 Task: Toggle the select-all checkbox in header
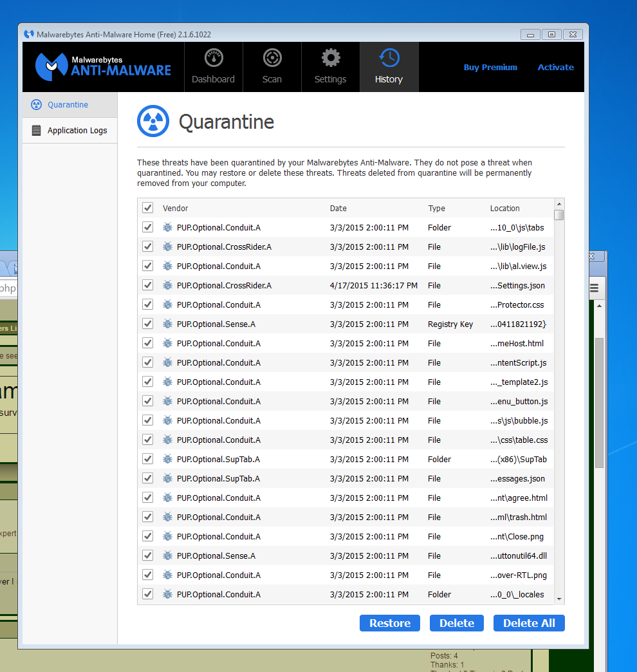click(148, 208)
